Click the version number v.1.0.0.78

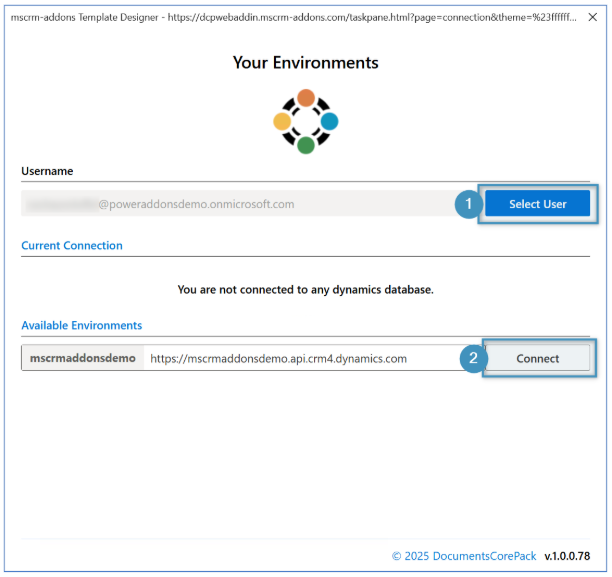click(567, 556)
